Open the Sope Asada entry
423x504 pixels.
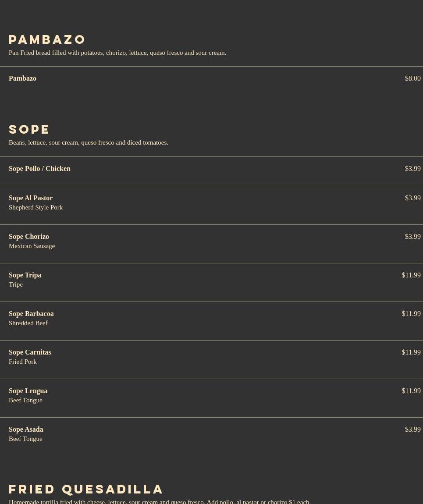(26, 429)
